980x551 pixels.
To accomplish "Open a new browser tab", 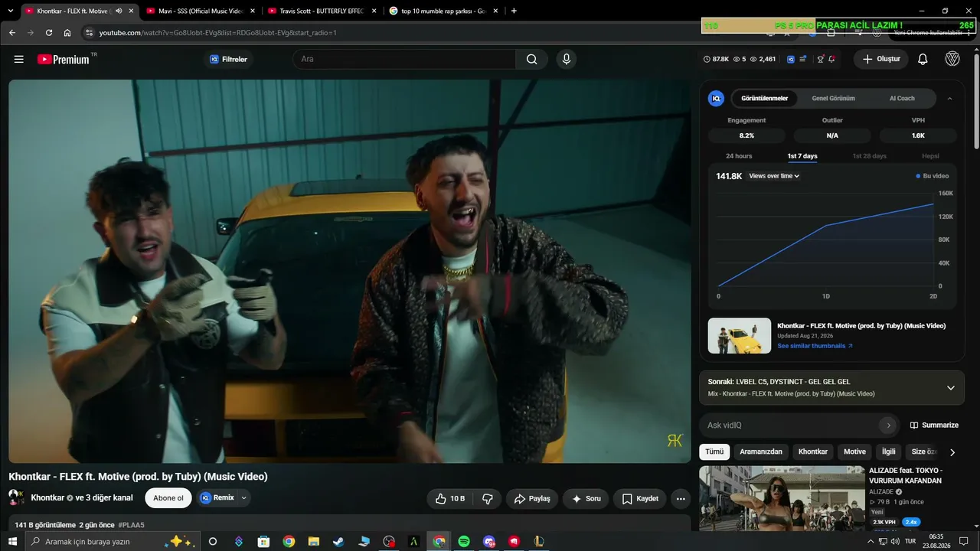I will [x=514, y=11].
